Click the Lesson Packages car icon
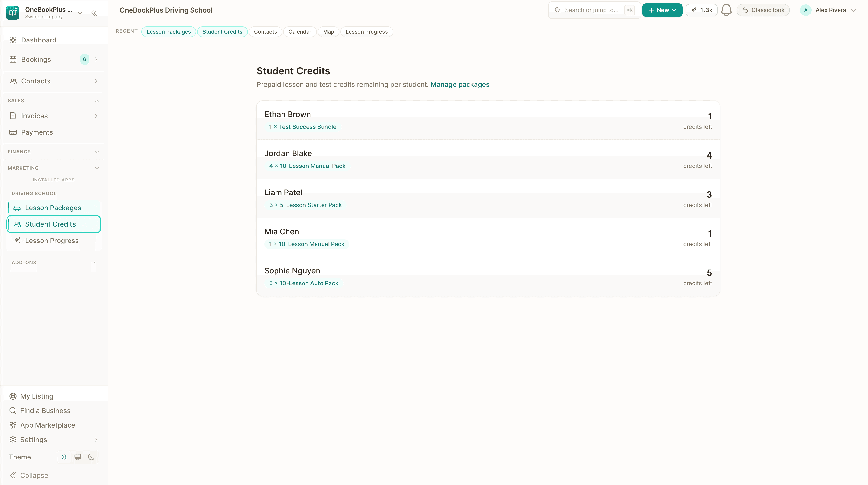The image size is (868, 485). pyautogui.click(x=17, y=208)
